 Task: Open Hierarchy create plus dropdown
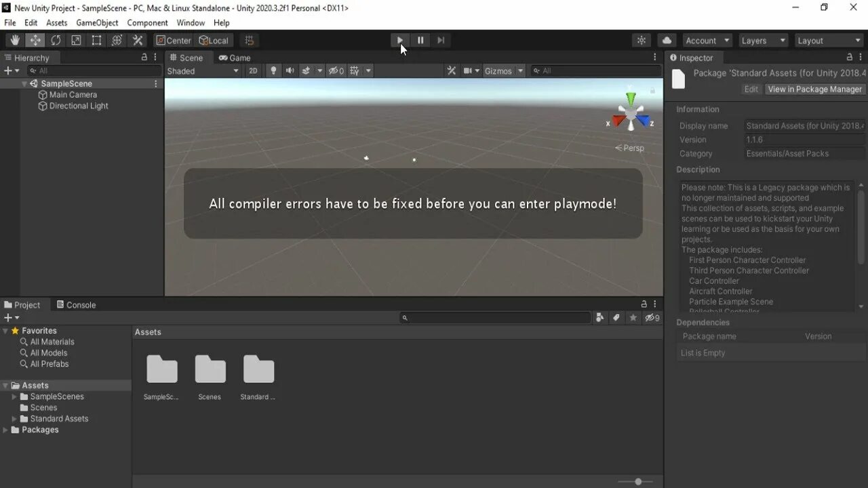coord(12,70)
